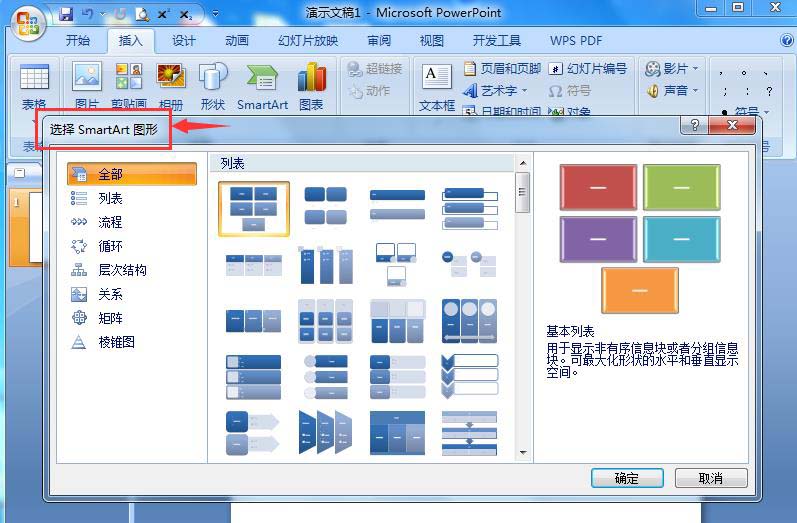Select the 流程 category in SmartArt dialog
The image size is (797, 523).
(132, 222)
